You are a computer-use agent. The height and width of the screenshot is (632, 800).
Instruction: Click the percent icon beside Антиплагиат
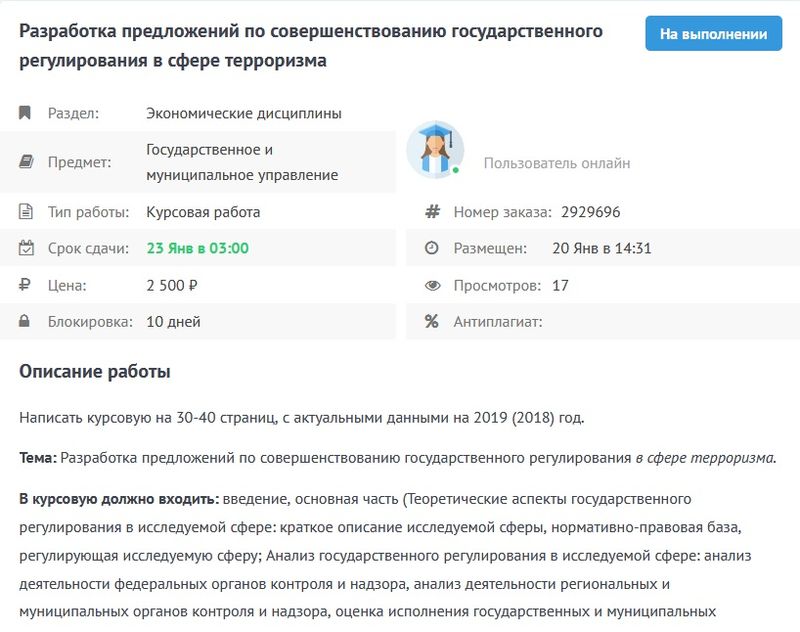pos(432,321)
